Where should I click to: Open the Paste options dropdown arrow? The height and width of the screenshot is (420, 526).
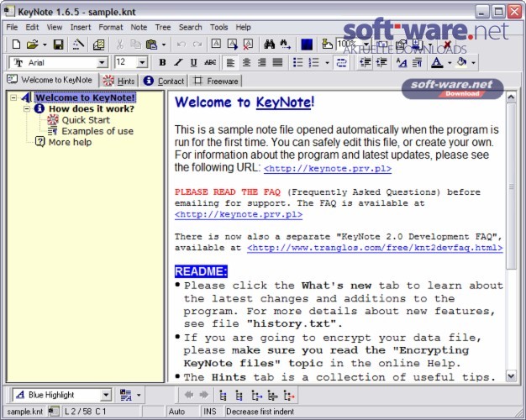[x=164, y=45]
